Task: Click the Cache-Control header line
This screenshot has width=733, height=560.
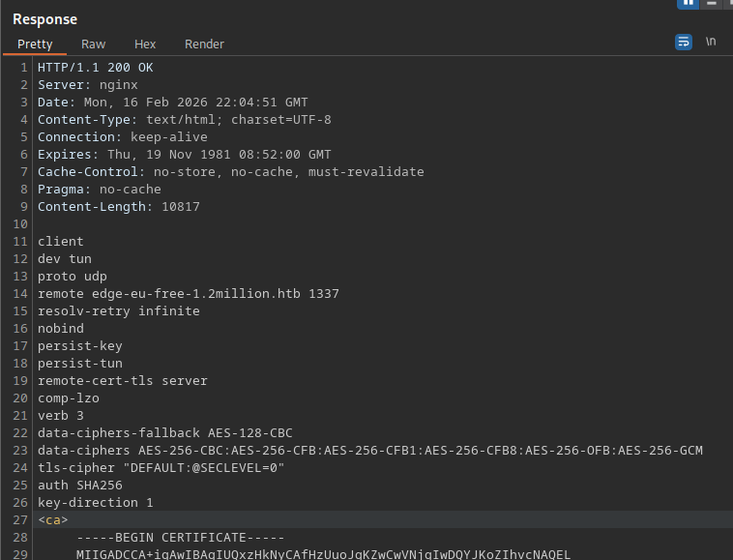Action: [230, 172]
